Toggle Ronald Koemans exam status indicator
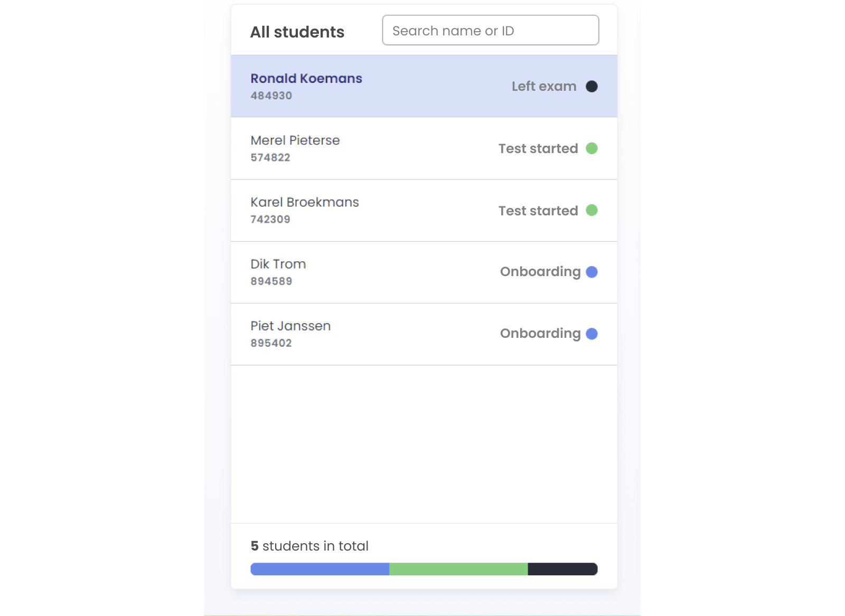The width and height of the screenshot is (845, 616). point(591,87)
